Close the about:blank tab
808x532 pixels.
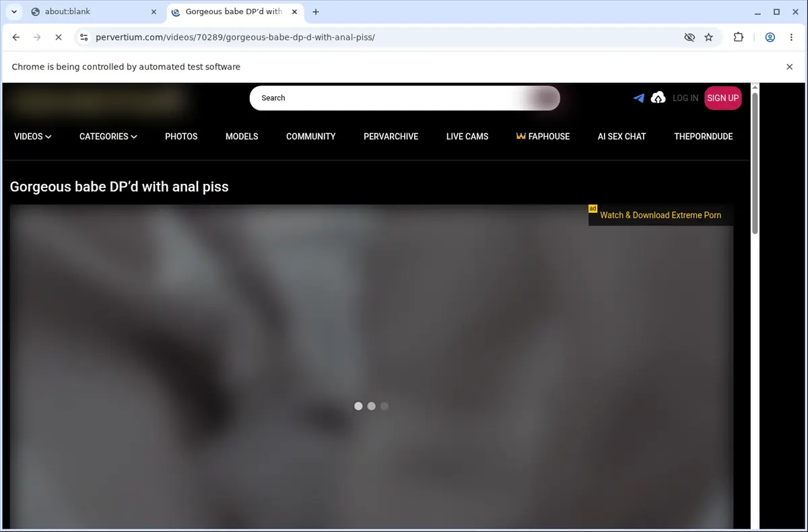pos(154,11)
